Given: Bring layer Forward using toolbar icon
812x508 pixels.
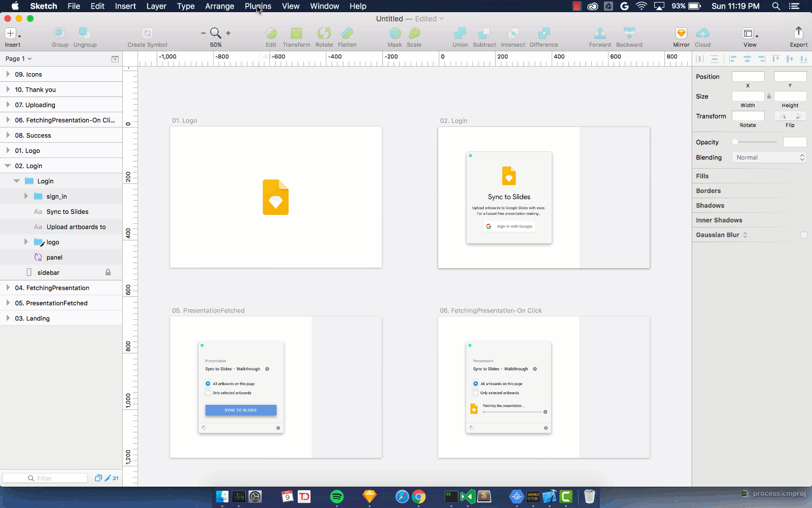Looking at the screenshot, I should point(600,34).
